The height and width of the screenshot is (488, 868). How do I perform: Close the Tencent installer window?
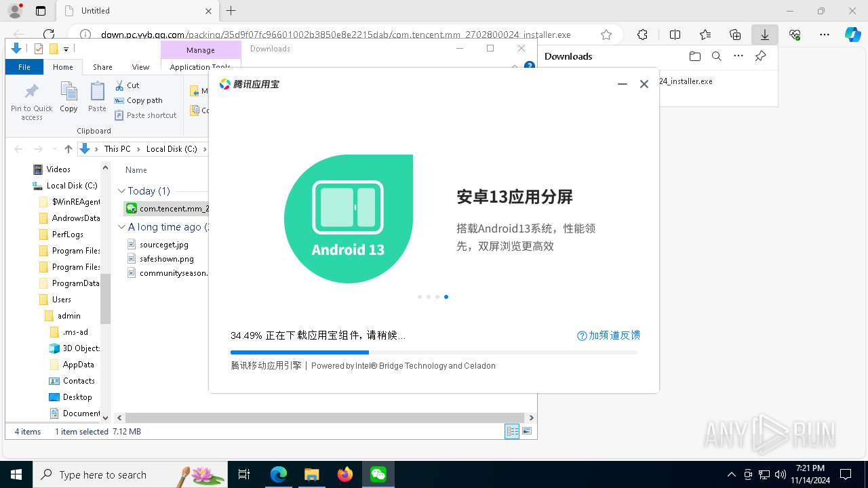(x=644, y=84)
